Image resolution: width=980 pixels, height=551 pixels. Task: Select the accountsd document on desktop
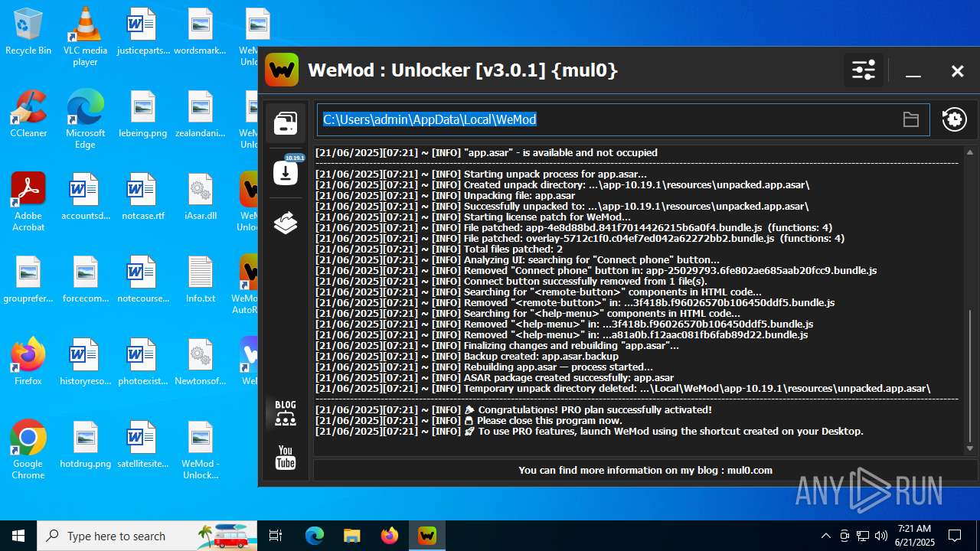pos(85,198)
